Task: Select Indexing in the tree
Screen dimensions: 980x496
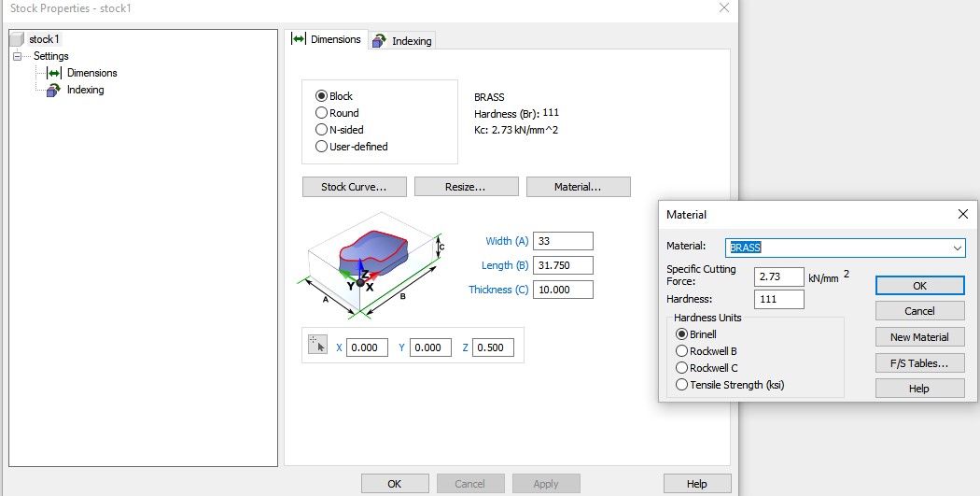Action: (86, 90)
